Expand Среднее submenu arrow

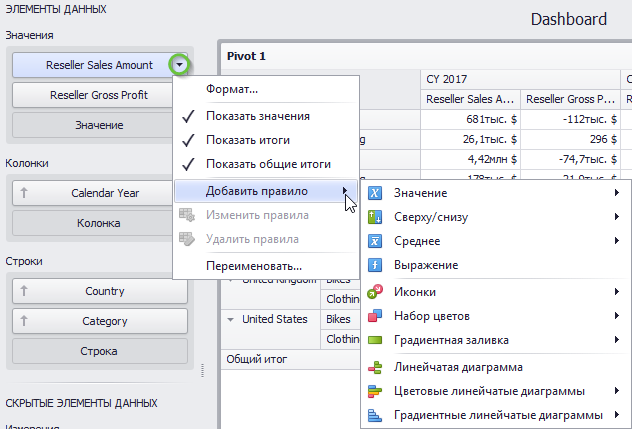pos(617,241)
